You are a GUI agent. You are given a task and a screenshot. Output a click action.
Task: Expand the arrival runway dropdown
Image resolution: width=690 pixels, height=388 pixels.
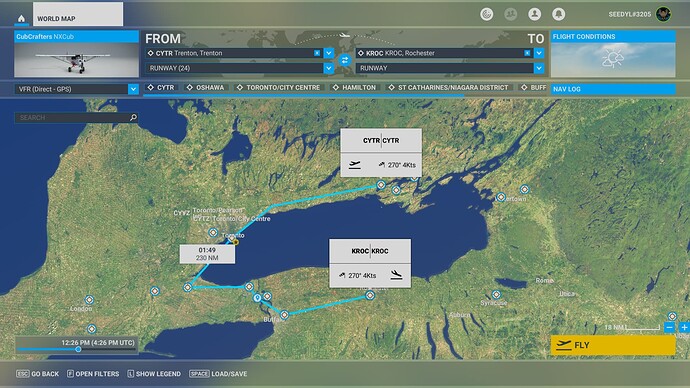click(x=539, y=68)
